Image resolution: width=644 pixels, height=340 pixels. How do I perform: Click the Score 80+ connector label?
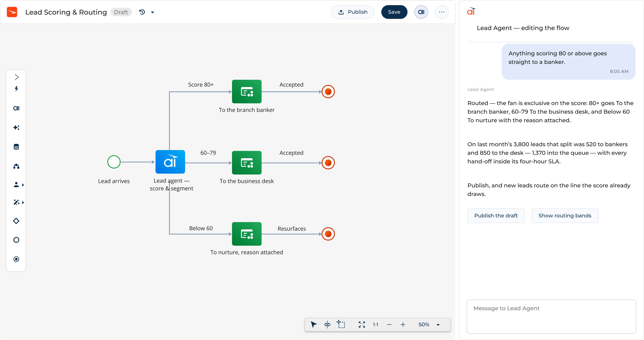click(x=201, y=84)
